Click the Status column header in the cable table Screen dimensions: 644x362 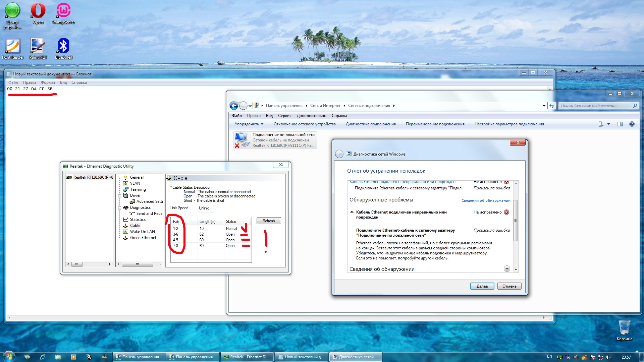pyautogui.click(x=237, y=222)
